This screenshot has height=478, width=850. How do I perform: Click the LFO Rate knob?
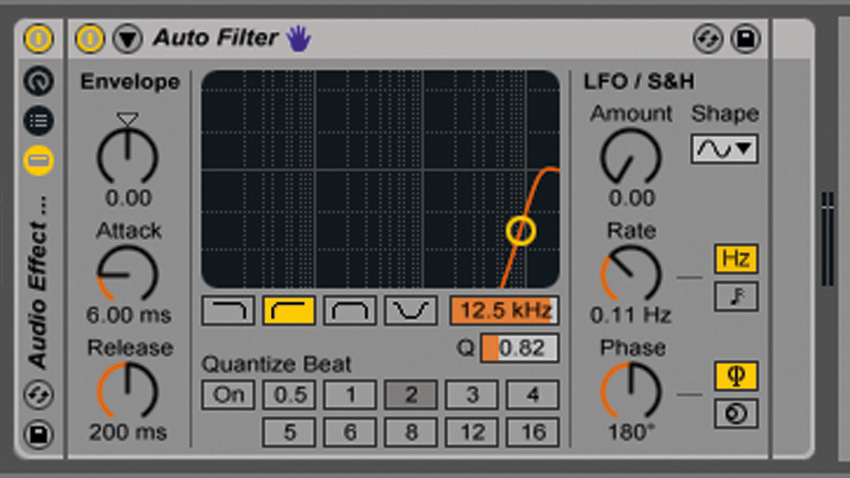tap(631, 274)
